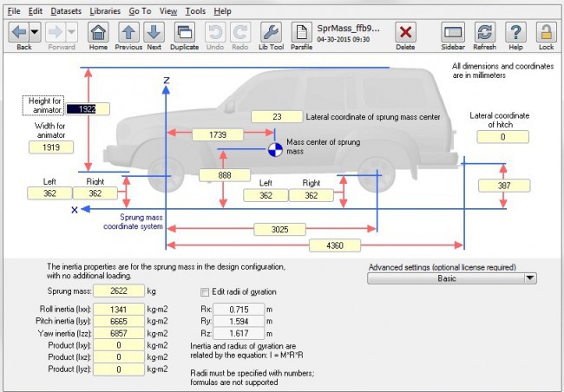The image size is (564, 392).
Task: Toggle the Sidebar panel icon
Action: click(x=453, y=32)
